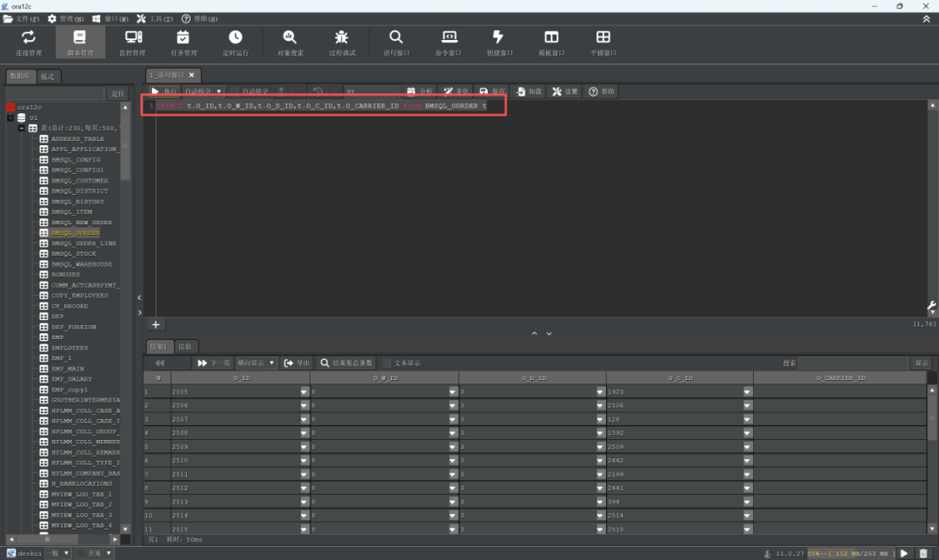Toggle 自动提交 auto-commit checkbox
The height and width of the screenshot is (560, 939).
click(235, 91)
